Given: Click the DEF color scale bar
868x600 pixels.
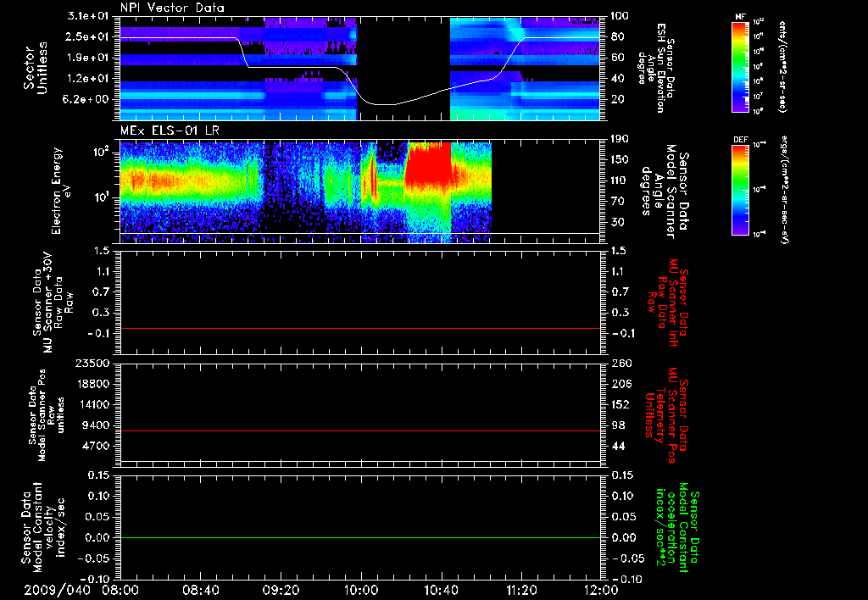Looking at the screenshot, I should pos(740,190).
